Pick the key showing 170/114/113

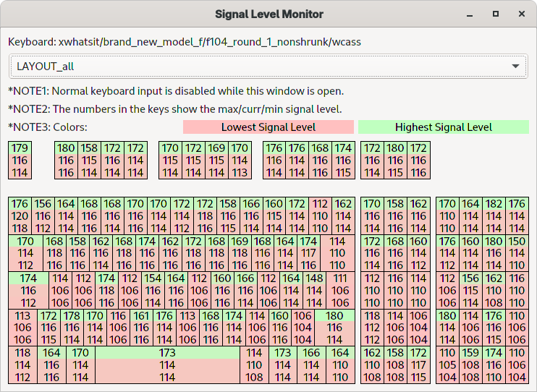240,161
